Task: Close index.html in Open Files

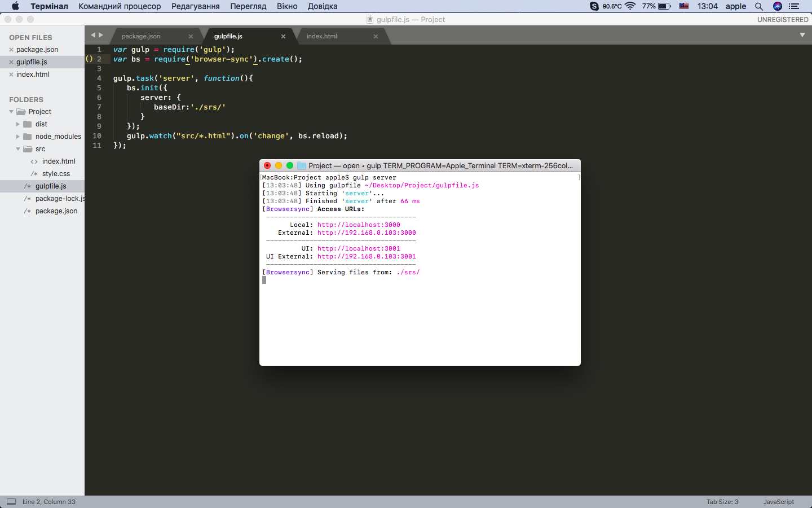Action: (11, 75)
